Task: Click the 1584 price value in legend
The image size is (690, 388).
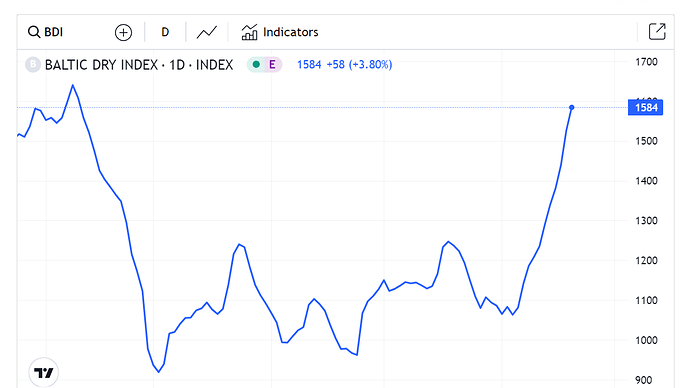Action: tap(309, 65)
